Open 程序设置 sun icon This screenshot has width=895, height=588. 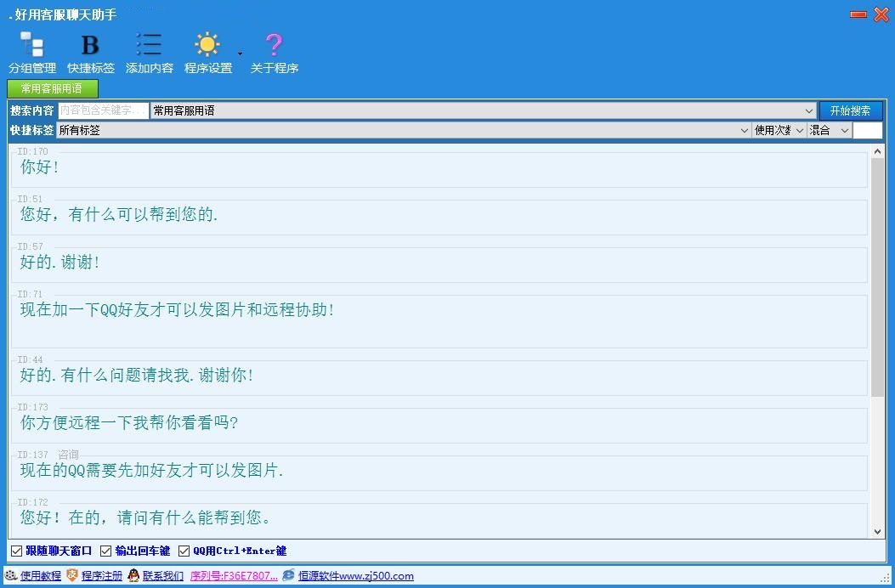point(207,45)
